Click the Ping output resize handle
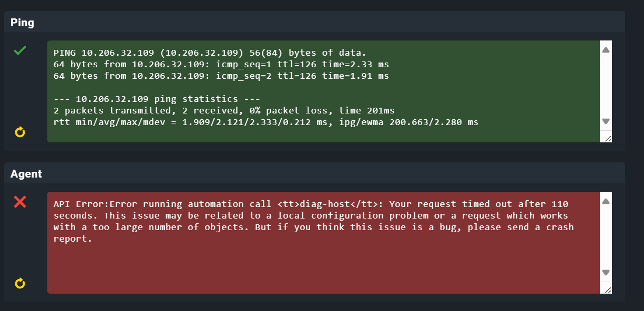Screen dimensions: 644x311 point(608,138)
